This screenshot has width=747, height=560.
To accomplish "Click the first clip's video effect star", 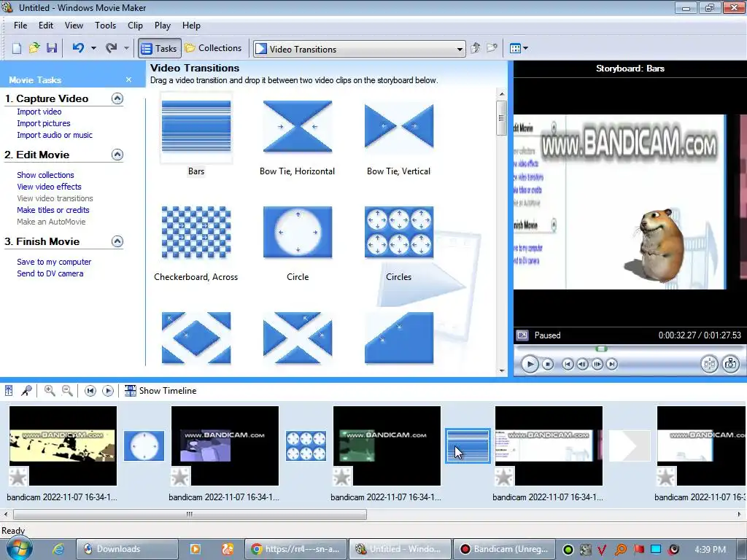I will (18, 477).
